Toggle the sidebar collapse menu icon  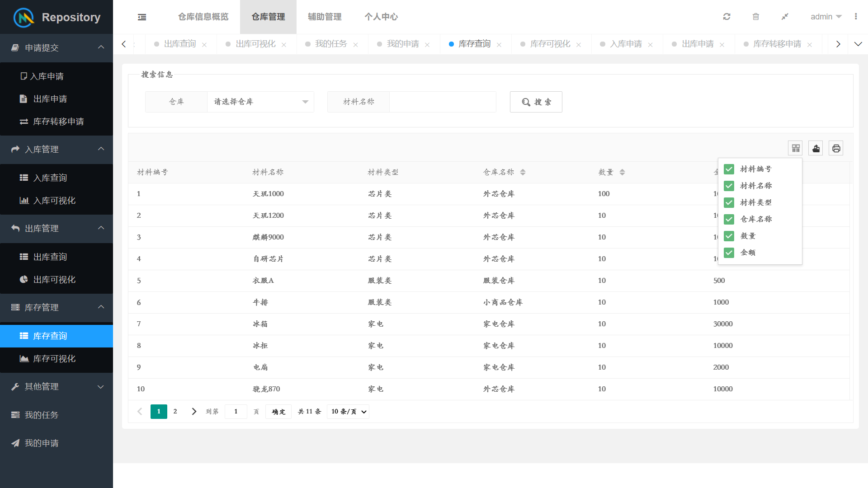[142, 17]
